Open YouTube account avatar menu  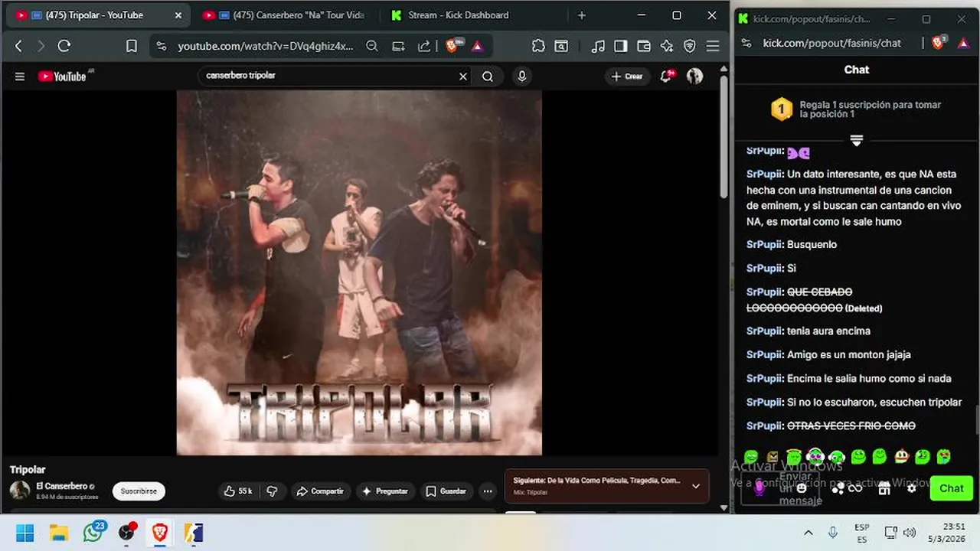coord(694,76)
